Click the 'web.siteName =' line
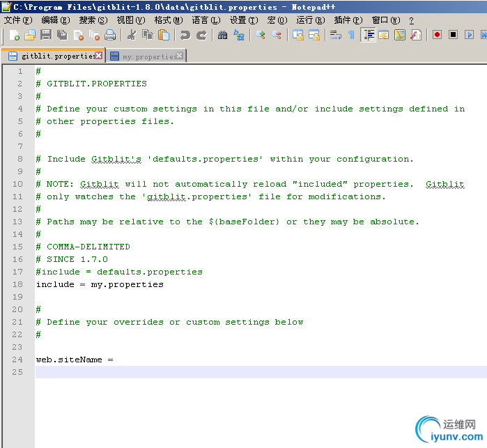The image size is (487, 448). coord(75,360)
